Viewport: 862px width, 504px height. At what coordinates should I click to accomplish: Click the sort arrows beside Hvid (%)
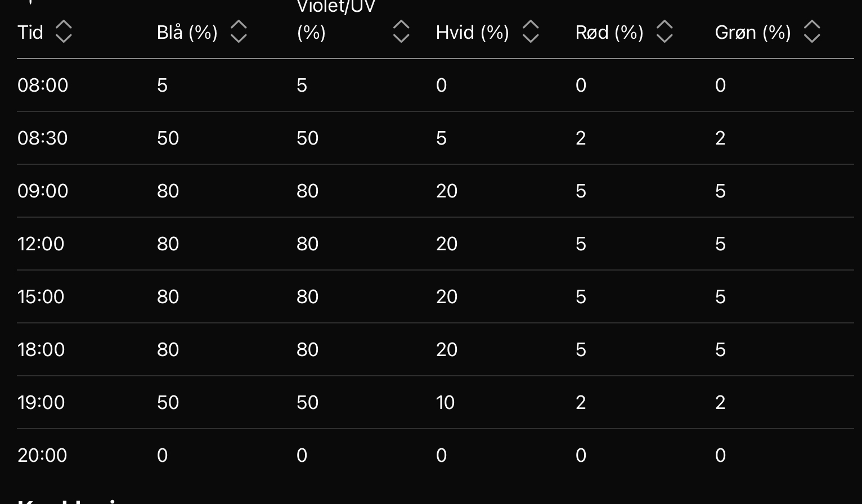(530, 32)
